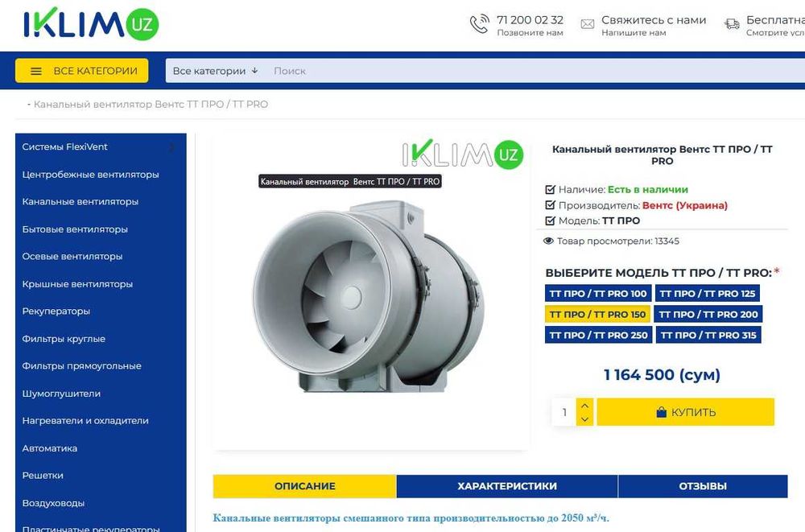Switch to the ОПИСАНИЕ tab

tap(304, 486)
